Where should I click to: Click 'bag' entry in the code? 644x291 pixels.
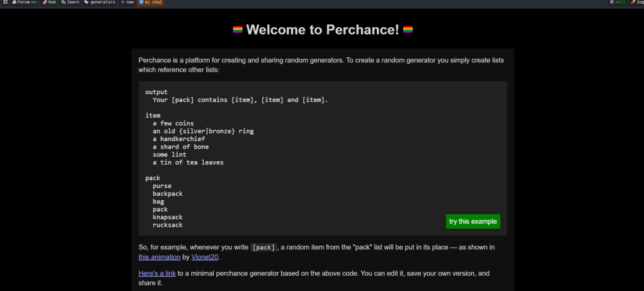[158, 202]
